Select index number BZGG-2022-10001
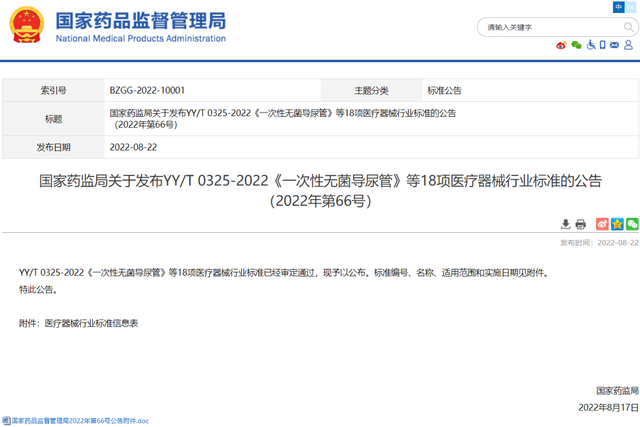 [147, 90]
